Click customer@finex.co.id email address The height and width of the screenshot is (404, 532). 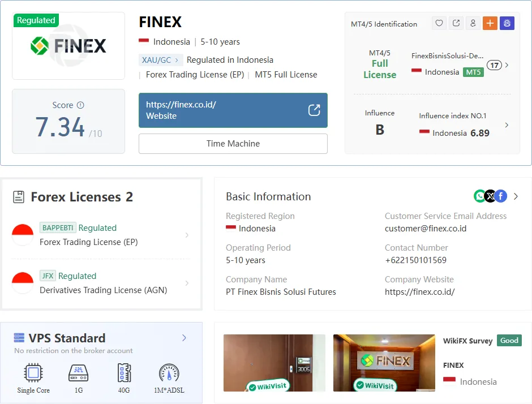426,228
